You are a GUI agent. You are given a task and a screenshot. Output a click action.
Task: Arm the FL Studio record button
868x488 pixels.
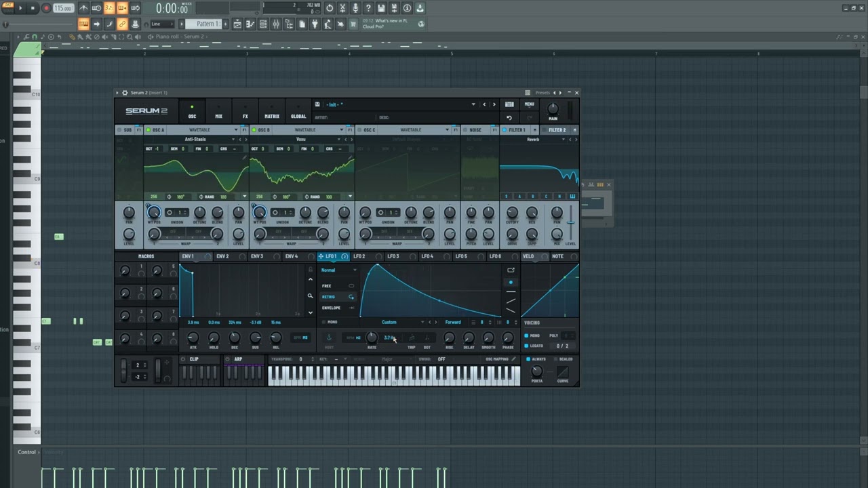point(46,8)
